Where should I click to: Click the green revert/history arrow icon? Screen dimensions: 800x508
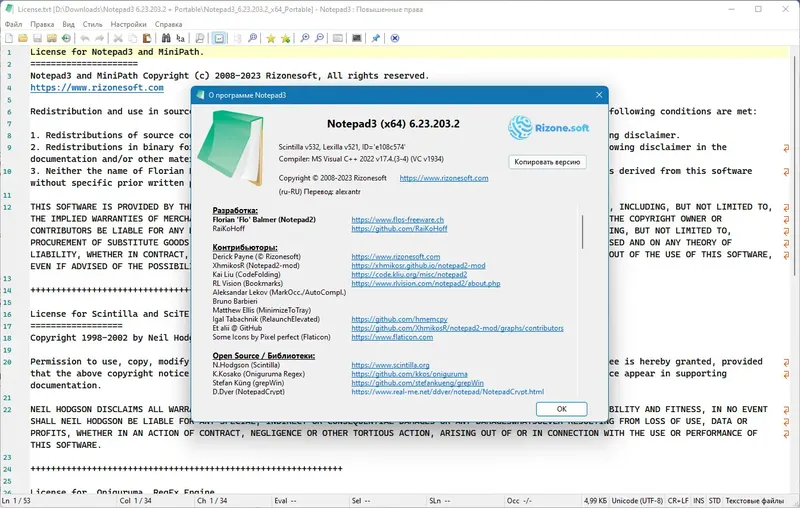66,38
